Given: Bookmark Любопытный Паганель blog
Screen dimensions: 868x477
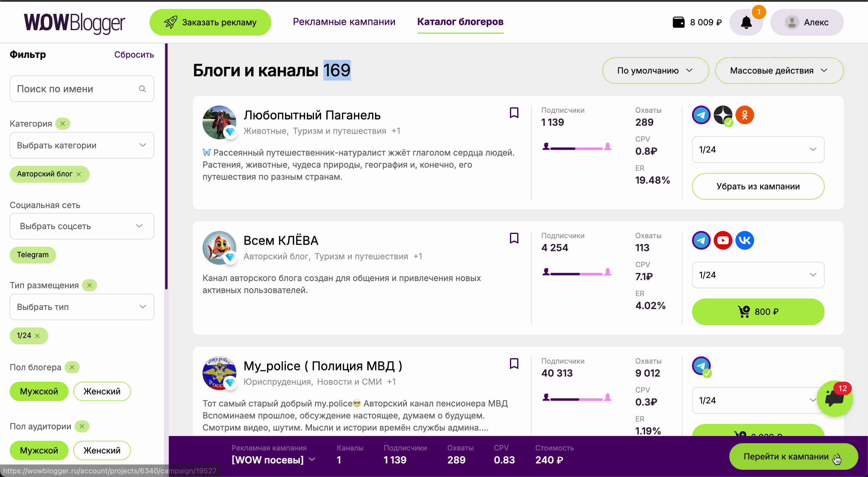Looking at the screenshot, I should 514,112.
